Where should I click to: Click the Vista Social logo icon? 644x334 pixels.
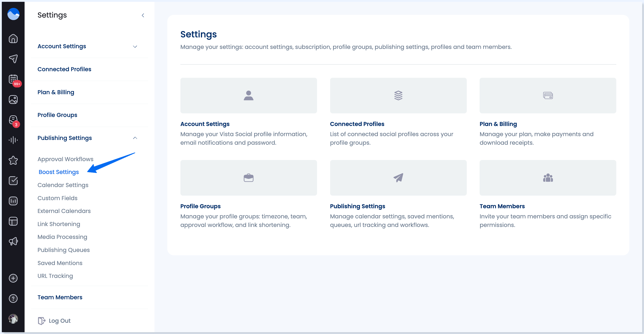point(13,14)
